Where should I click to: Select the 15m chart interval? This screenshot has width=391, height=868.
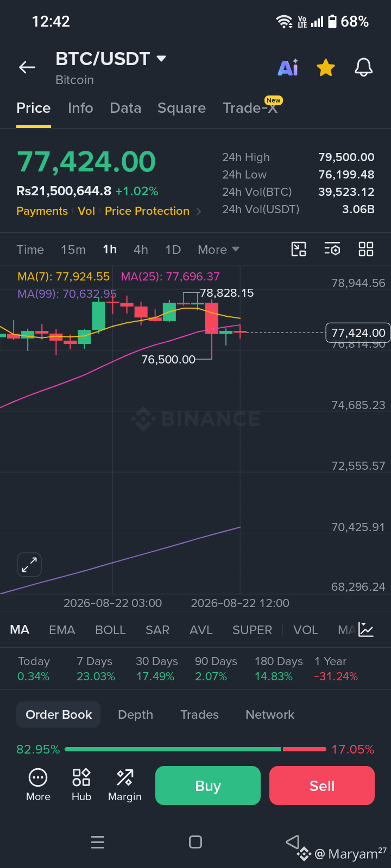(x=73, y=250)
